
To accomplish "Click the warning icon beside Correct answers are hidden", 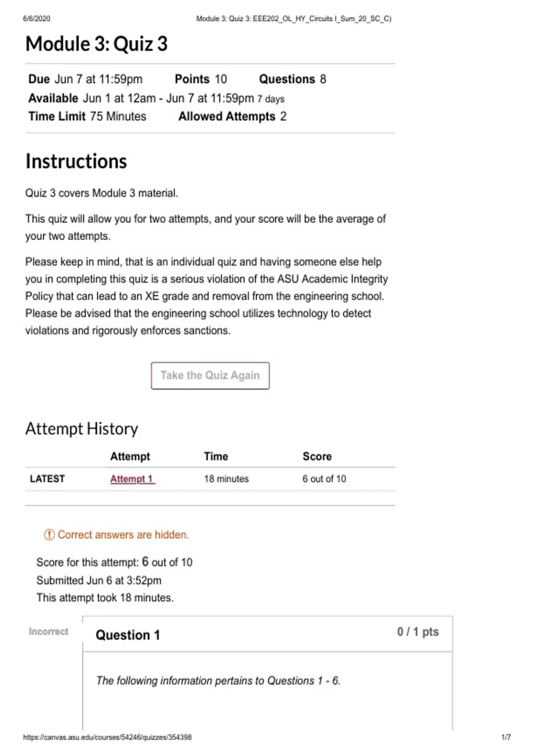I will 49,535.
